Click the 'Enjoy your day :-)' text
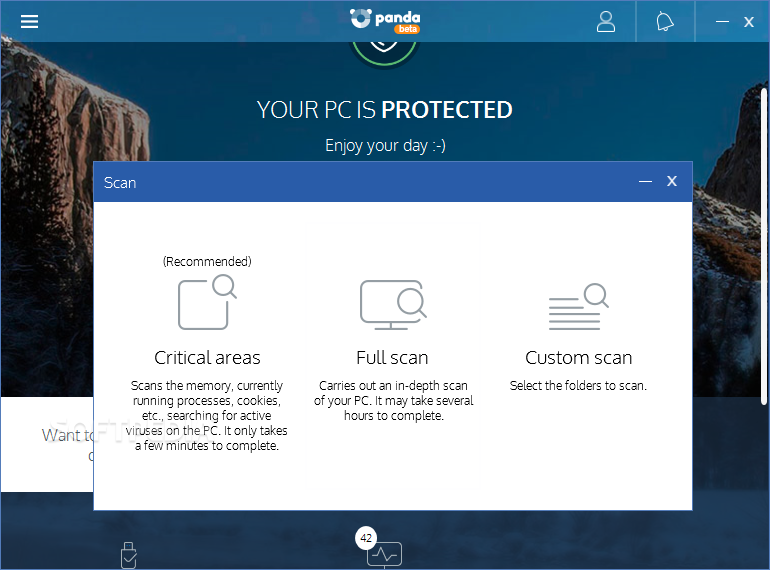The width and height of the screenshot is (770, 570). tap(385, 146)
